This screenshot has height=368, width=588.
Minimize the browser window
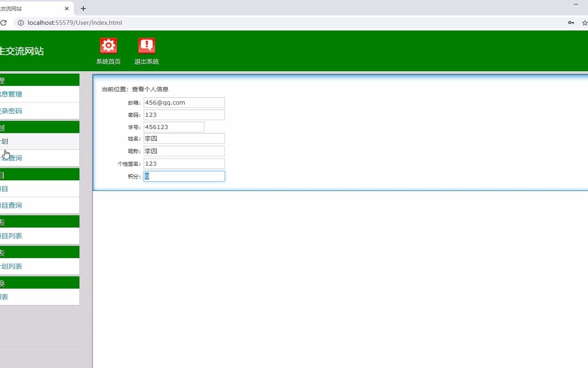point(576,4)
